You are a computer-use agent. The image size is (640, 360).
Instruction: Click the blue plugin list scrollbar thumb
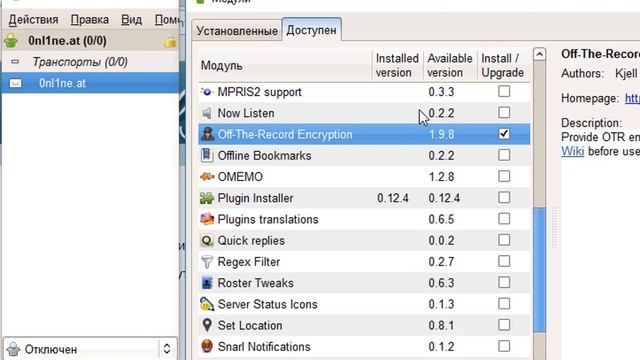pos(540,269)
